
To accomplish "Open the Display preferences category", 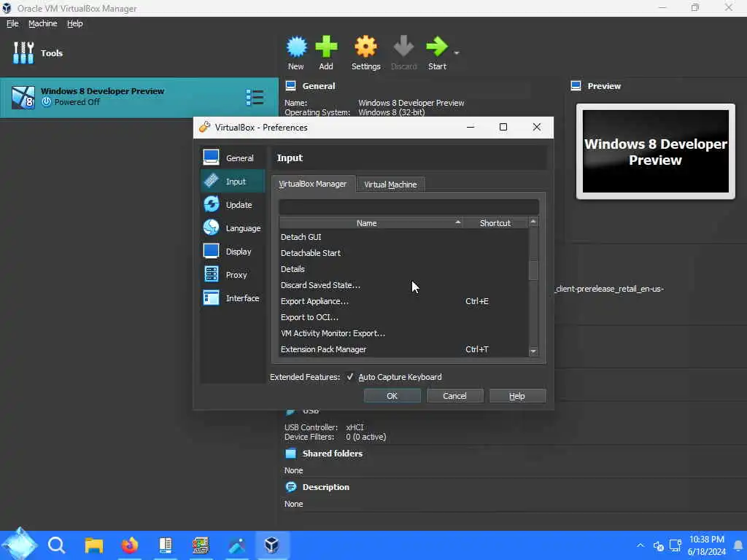I will coord(233,251).
